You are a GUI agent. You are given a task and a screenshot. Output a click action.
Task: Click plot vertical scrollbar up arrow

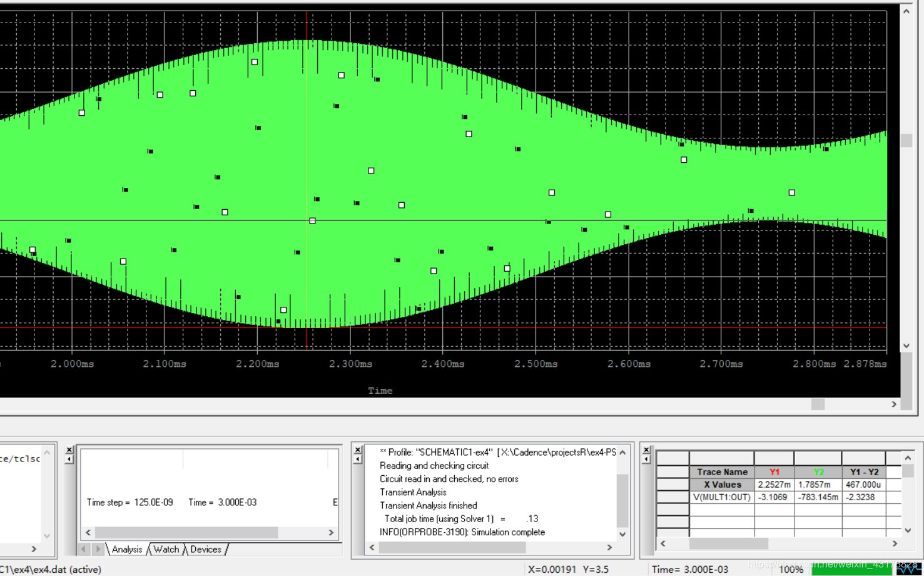906,11
